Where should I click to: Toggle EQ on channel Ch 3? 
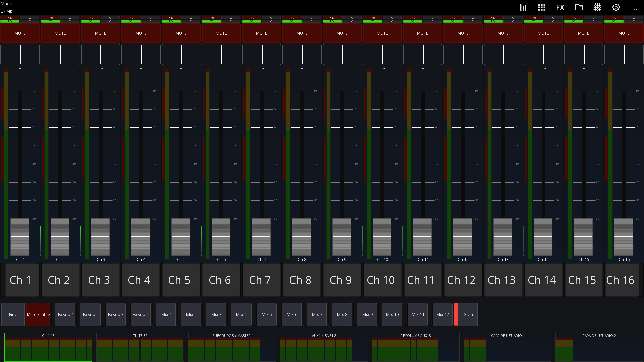tap(91, 21)
